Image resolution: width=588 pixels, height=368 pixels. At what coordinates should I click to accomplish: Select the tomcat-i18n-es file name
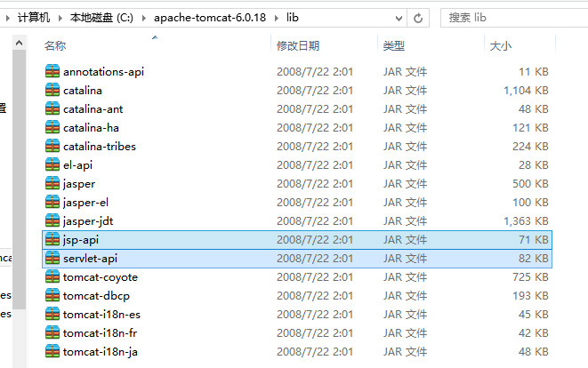pos(101,315)
